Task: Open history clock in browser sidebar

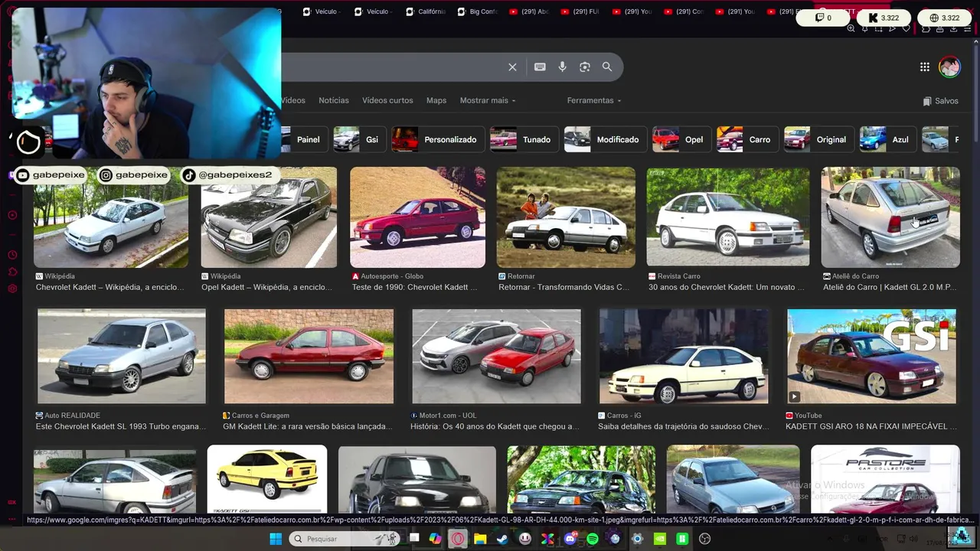Action: pyautogui.click(x=11, y=255)
